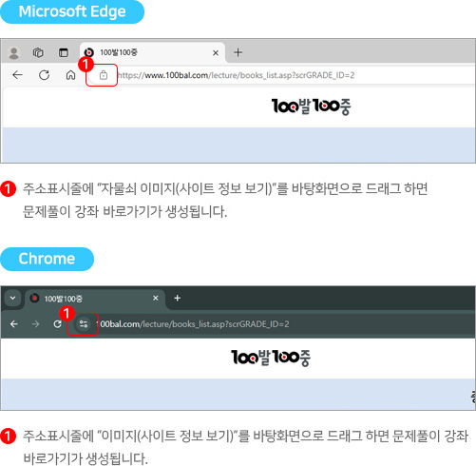
Task: Open a new tab in Edge
Action: pyautogui.click(x=238, y=52)
